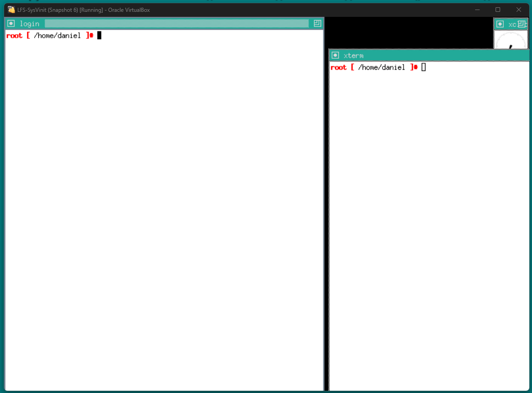Click the login window title text
The height and width of the screenshot is (393, 532).
point(30,24)
